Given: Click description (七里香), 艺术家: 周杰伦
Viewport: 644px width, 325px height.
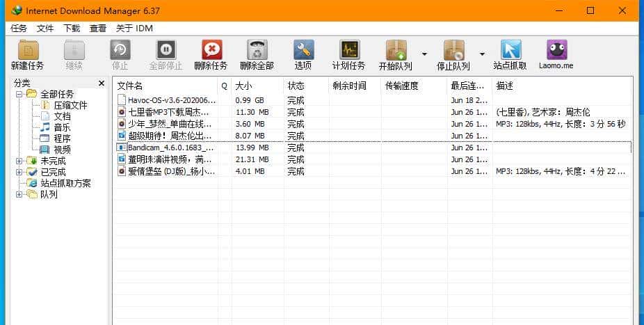Looking at the screenshot, I should (543, 112).
